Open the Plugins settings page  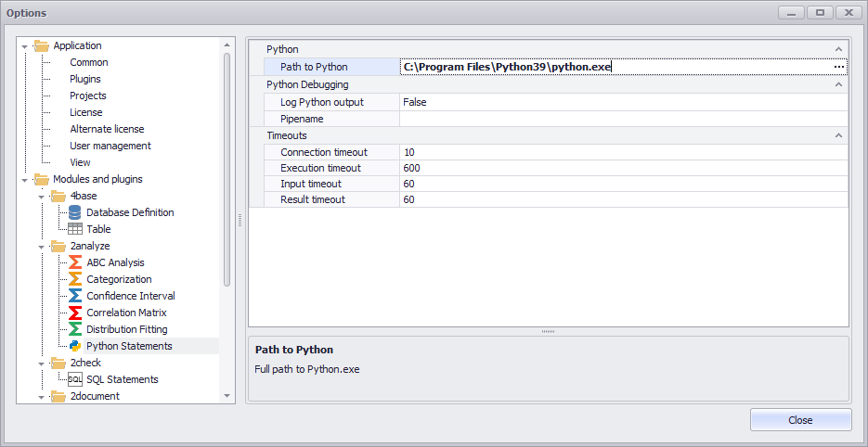pyautogui.click(x=85, y=79)
